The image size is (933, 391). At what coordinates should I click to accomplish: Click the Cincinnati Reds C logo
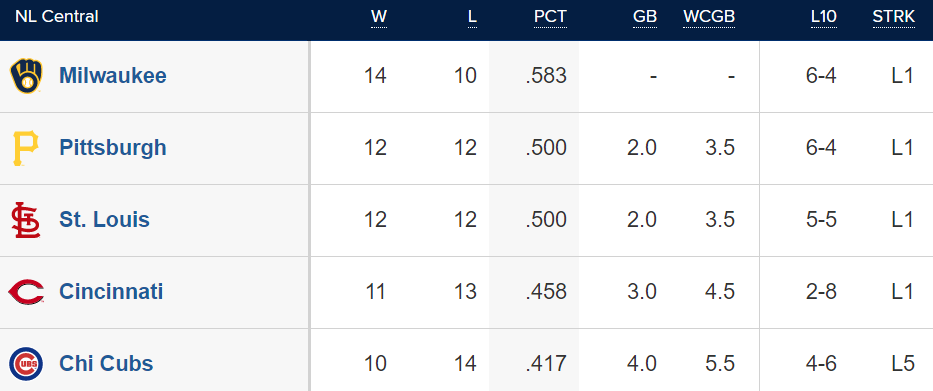(x=26, y=292)
